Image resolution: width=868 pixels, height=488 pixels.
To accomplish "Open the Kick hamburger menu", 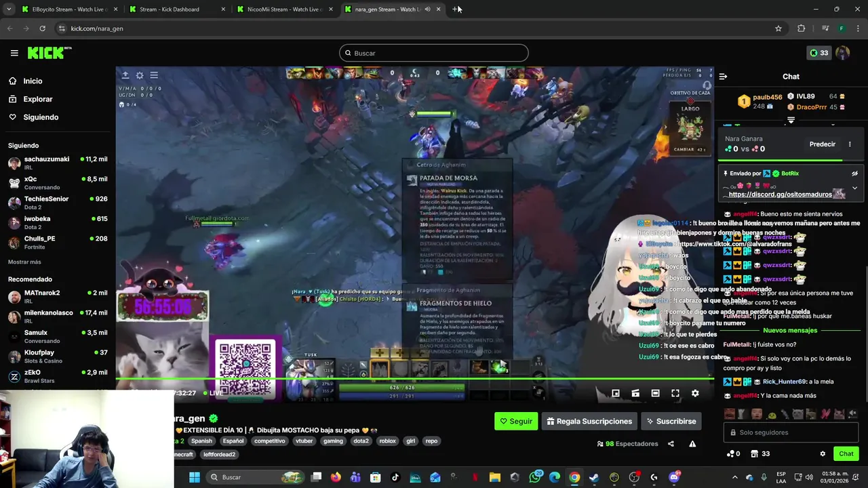I will point(14,53).
